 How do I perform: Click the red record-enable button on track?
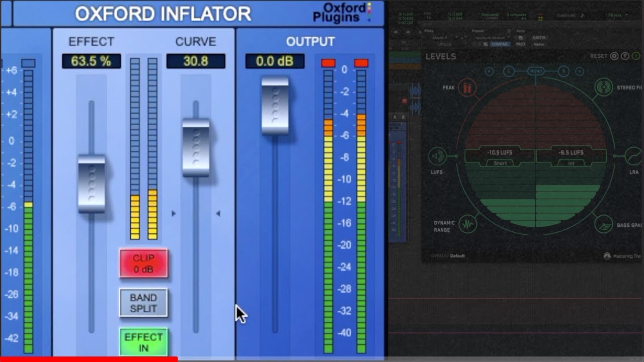tap(405, 101)
